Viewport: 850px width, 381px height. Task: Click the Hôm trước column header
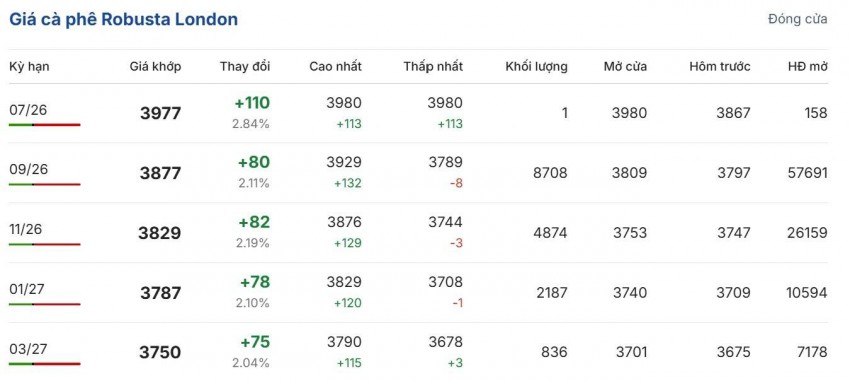point(720,67)
